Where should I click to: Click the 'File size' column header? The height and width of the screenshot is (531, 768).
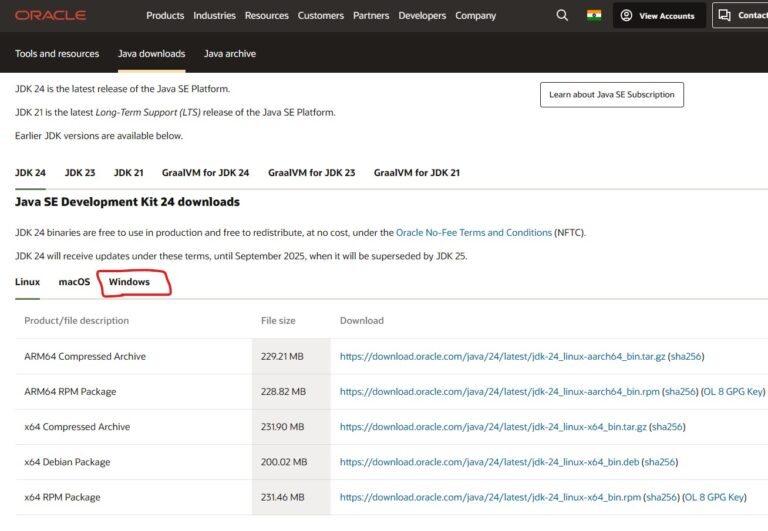pyautogui.click(x=278, y=320)
